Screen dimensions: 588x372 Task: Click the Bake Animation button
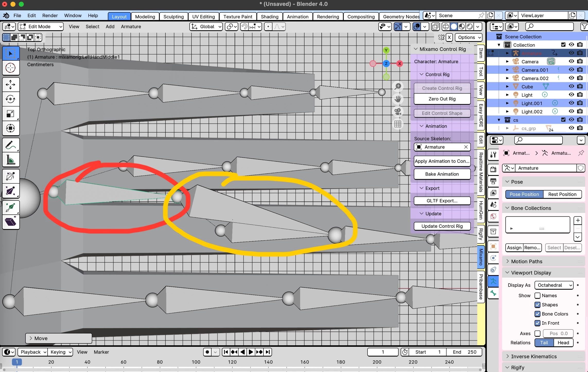tap(442, 174)
